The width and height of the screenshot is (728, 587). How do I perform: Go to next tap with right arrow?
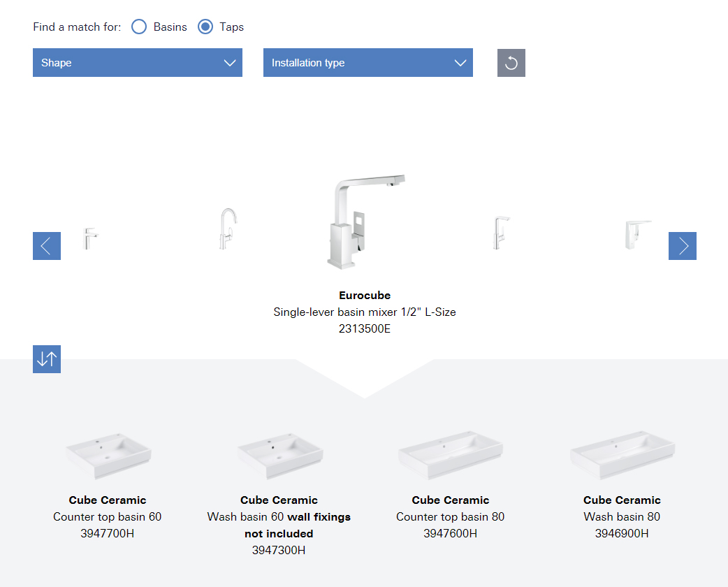[x=683, y=246]
